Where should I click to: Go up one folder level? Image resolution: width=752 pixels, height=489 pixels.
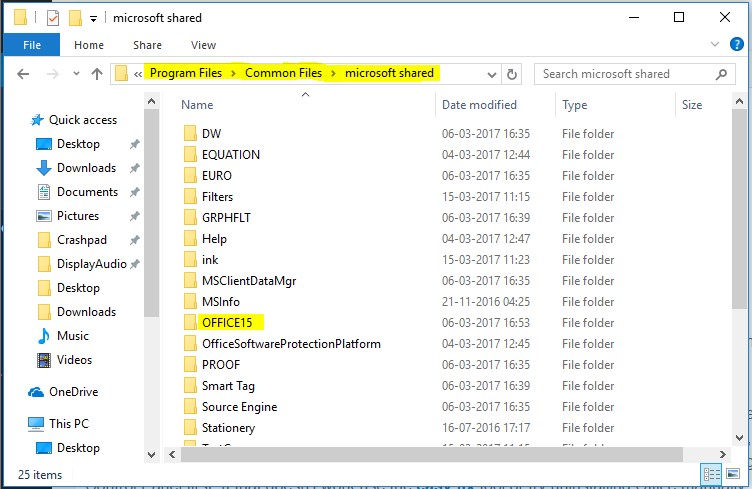click(x=97, y=74)
